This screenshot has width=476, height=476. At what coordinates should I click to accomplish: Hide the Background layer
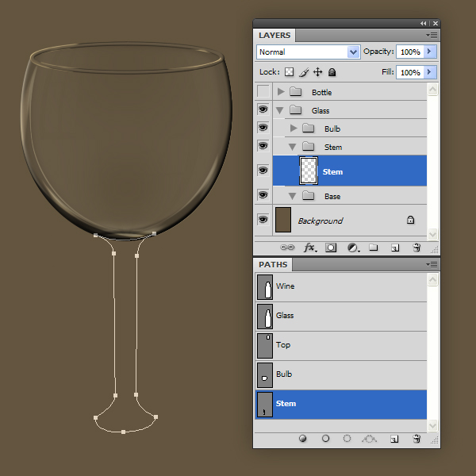[263, 220]
